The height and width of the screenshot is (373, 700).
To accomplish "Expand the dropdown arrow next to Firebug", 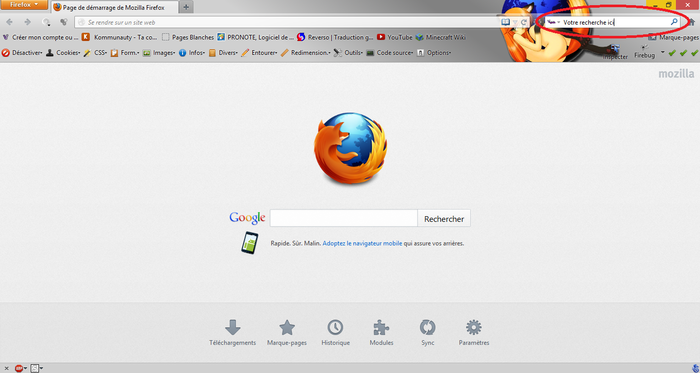I will 662,52.
